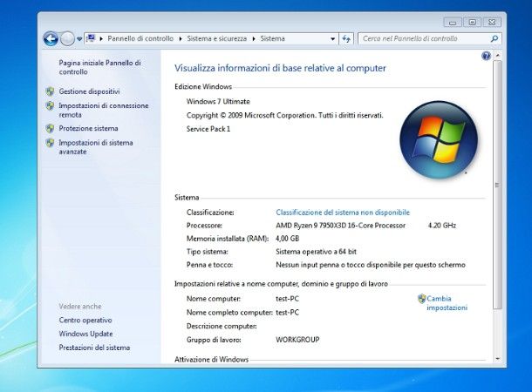The image size is (532, 392).
Task: Click shield icon beside Gestione dispositivi
Action: point(51,91)
